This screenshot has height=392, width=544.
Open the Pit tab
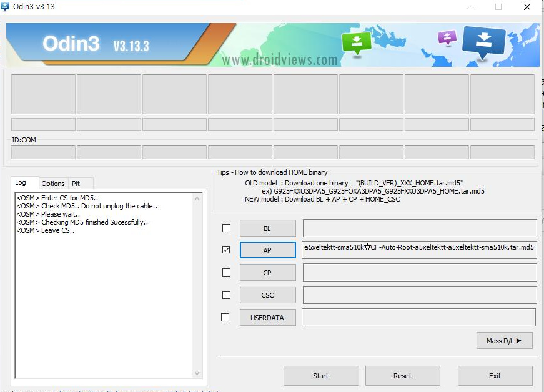pyautogui.click(x=80, y=184)
